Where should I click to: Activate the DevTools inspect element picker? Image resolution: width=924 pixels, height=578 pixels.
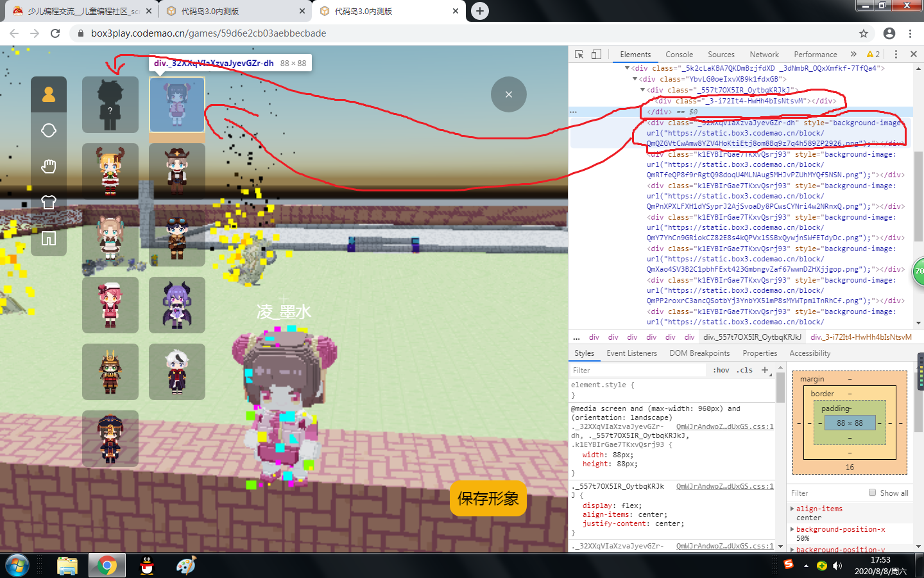point(579,55)
